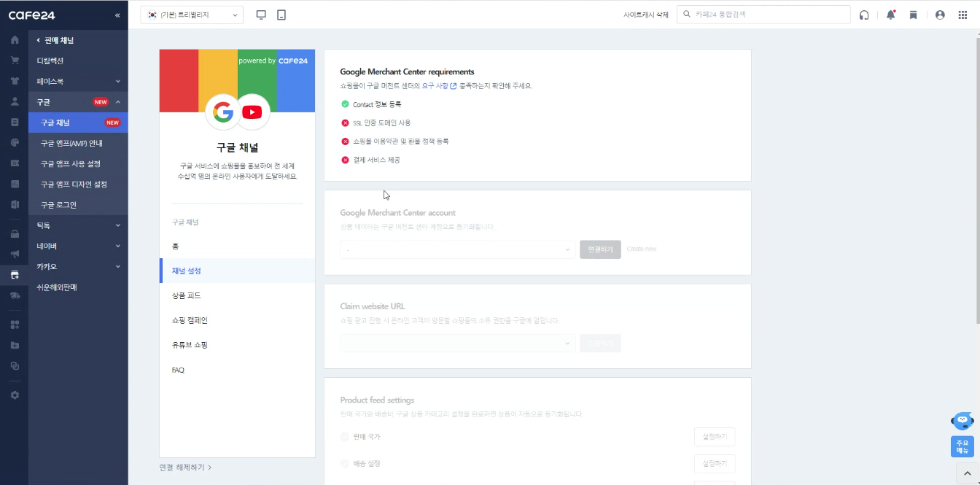The height and width of the screenshot is (485, 980).
Task: Switch to mobile device preview icon
Action: 281,15
